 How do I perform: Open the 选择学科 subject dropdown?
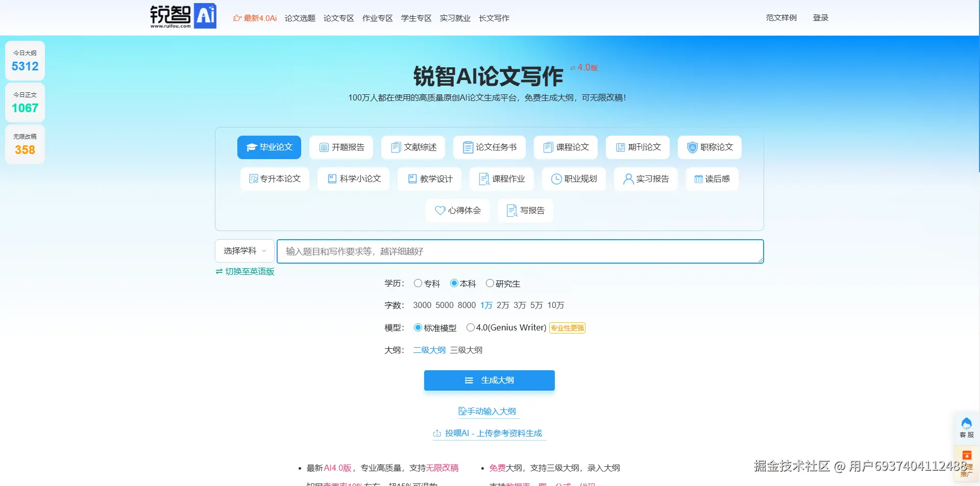click(x=244, y=251)
